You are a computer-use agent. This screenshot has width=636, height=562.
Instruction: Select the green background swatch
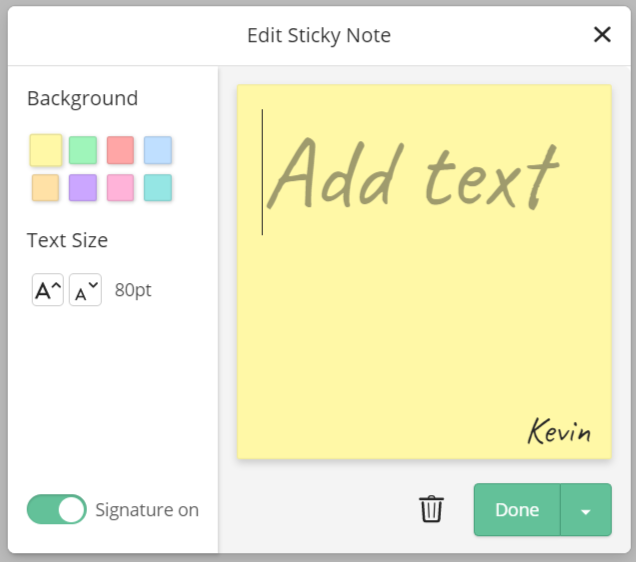[83, 150]
